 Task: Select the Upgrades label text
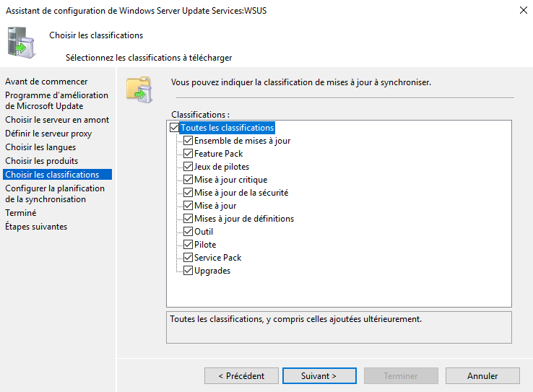(212, 271)
